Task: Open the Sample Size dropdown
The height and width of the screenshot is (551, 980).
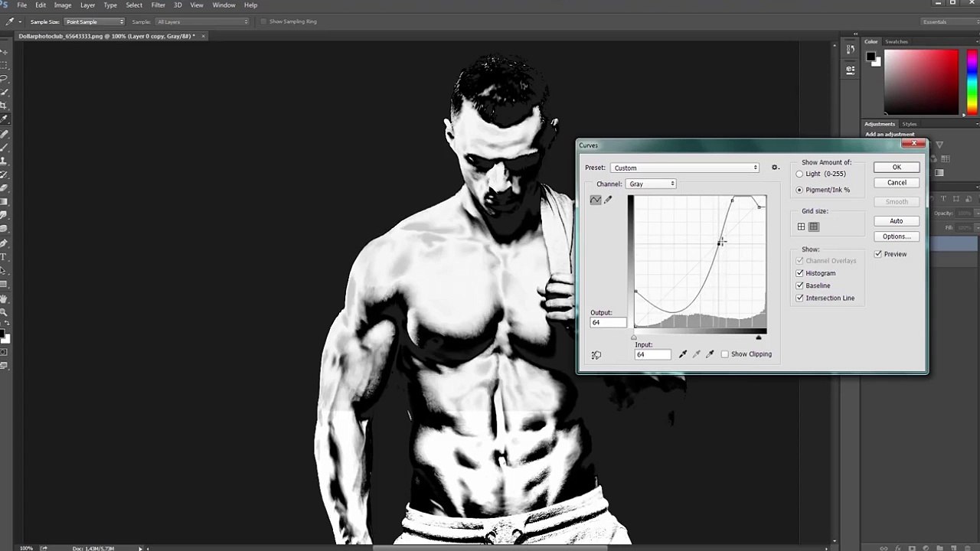Action: coord(94,21)
